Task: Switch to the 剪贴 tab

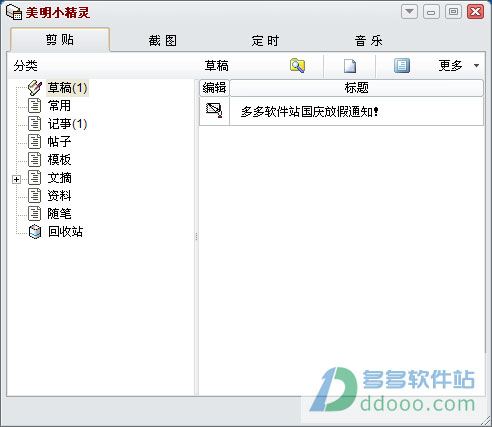Action: point(60,40)
